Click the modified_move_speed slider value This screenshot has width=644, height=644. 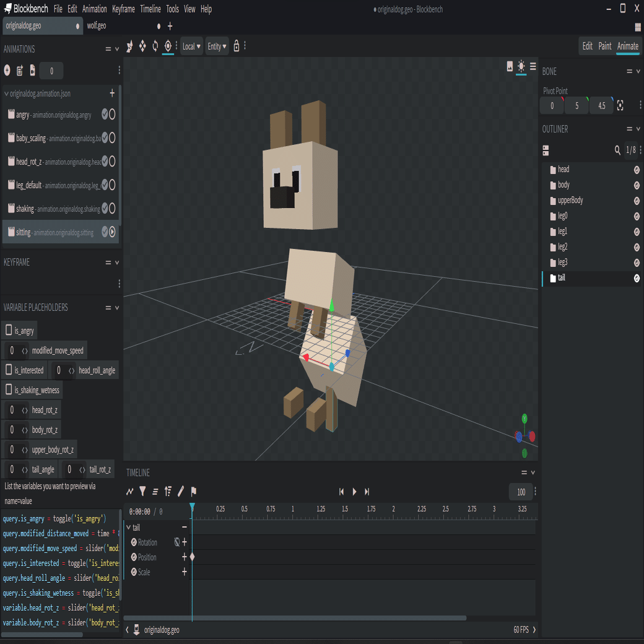point(12,350)
